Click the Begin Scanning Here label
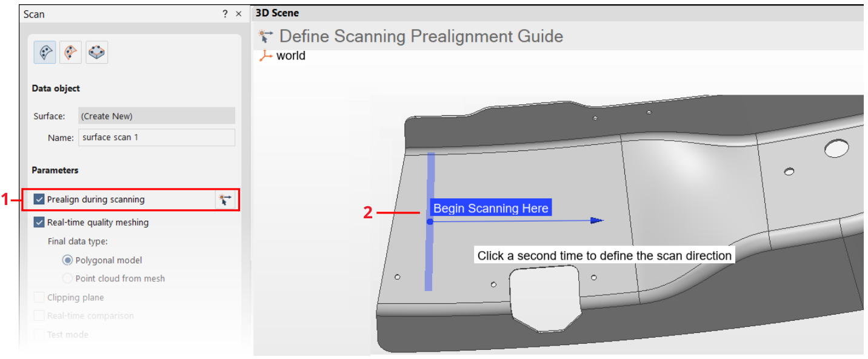The width and height of the screenshot is (868, 359). pyautogui.click(x=491, y=209)
